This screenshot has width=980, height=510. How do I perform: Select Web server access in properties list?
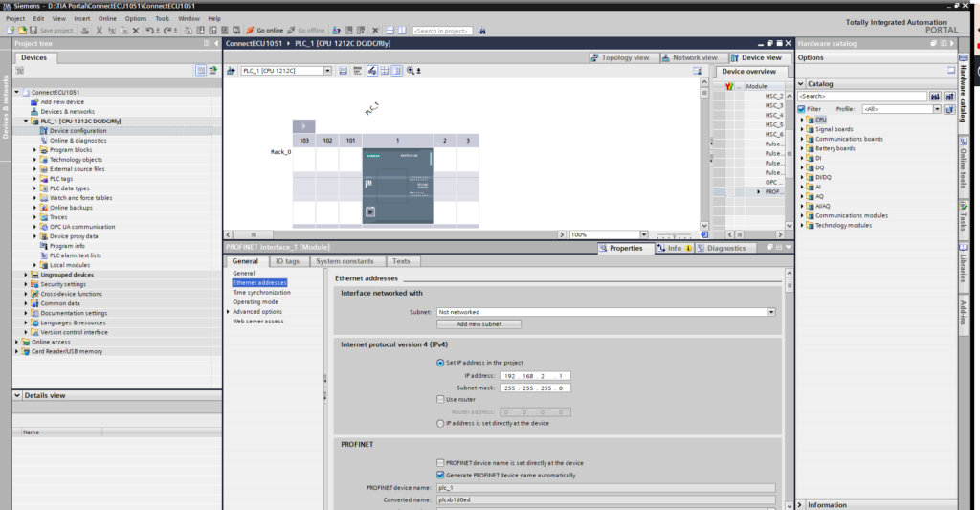tap(258, 322)
